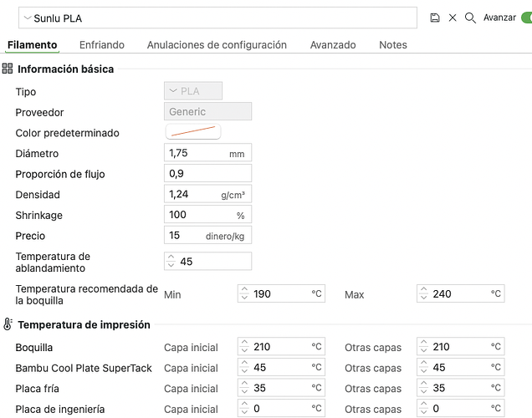Increase SuperTack Capa inicial temperature

[244, 364]
